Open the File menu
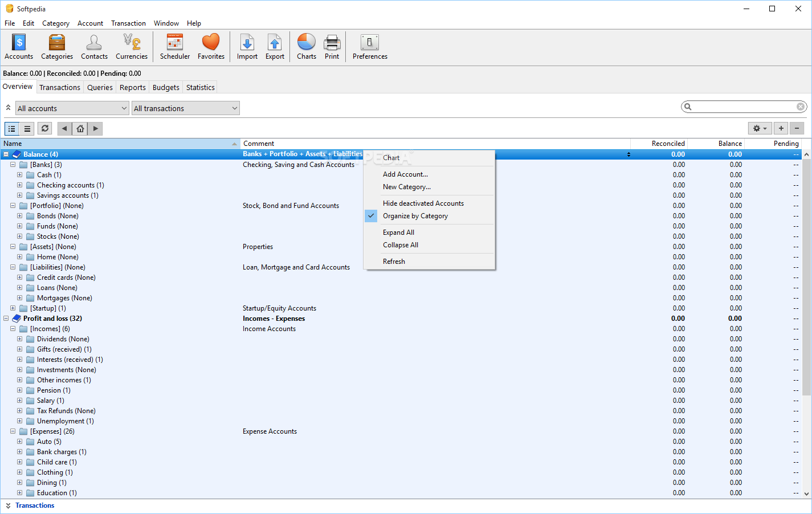Viewport: 812px width, 514px height. point(10,23)
